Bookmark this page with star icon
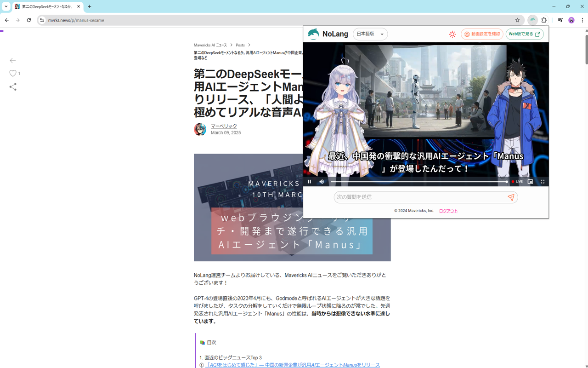Image resolution: width=588 pixels, height=368 pixels. coord(517,20)
